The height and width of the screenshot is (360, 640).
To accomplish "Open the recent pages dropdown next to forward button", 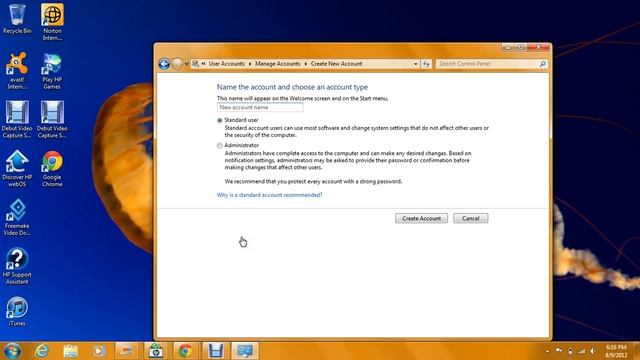I will point(186,64).
